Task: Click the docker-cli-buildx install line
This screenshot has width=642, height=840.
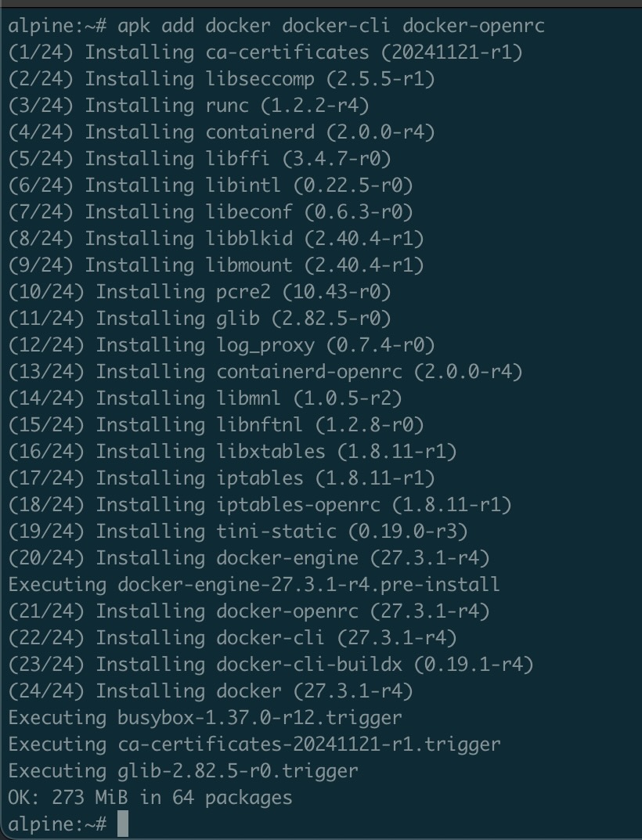Action: click(x=271, y=665)
